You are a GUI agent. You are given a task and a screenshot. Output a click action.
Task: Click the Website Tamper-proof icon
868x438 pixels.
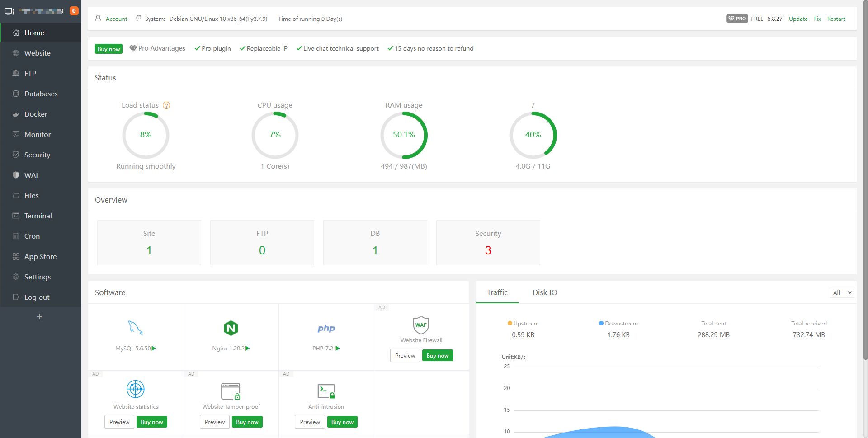[231, 391]
